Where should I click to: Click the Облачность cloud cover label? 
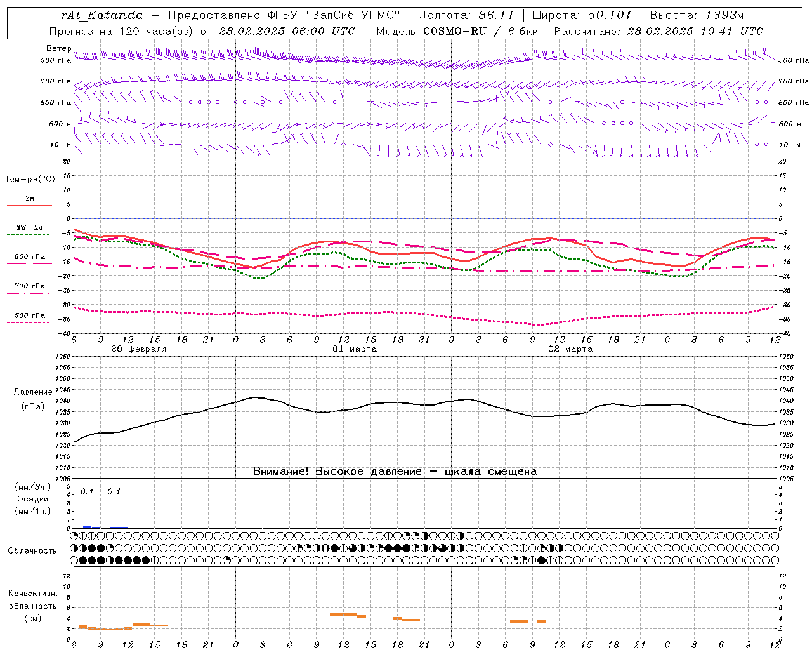click(x=32, y=550)
